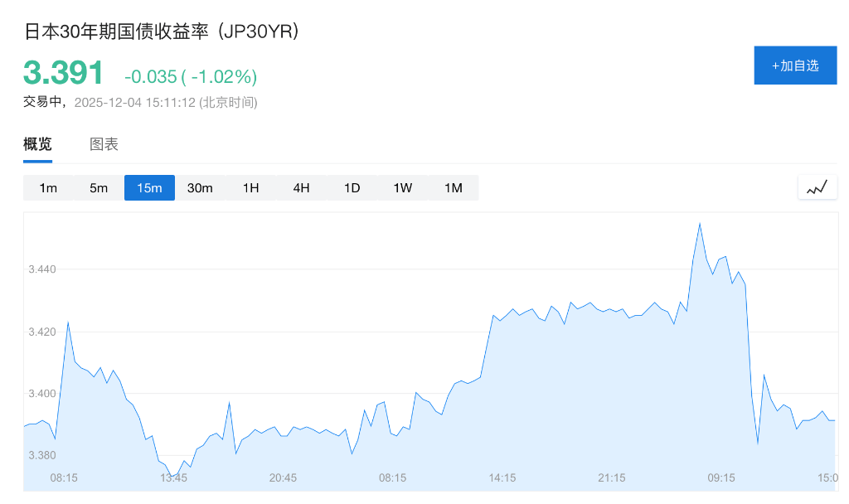
Task: Click the highlighted 15m interval button
Action: coord(149,187)
